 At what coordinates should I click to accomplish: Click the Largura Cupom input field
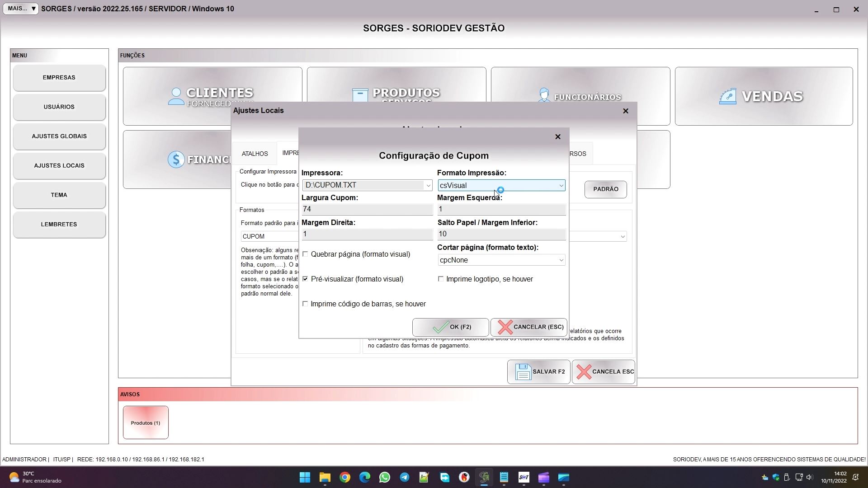[x=367, y=209]
